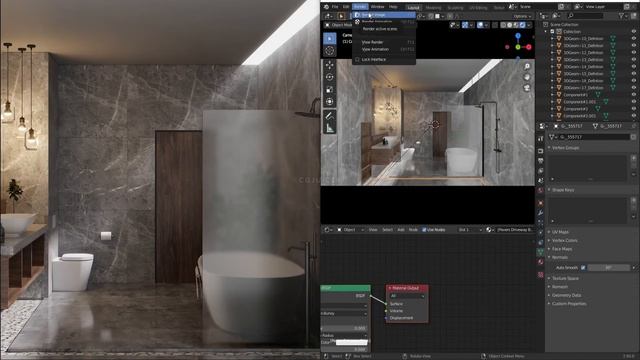
Task: Open the Tool properties tab
Action: tap(541, 139)
